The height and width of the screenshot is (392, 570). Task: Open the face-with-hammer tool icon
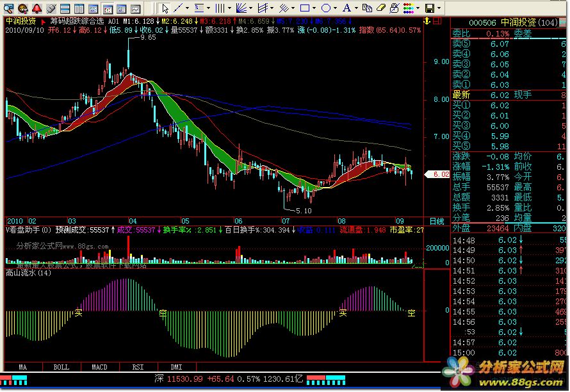tap(22, 8)
